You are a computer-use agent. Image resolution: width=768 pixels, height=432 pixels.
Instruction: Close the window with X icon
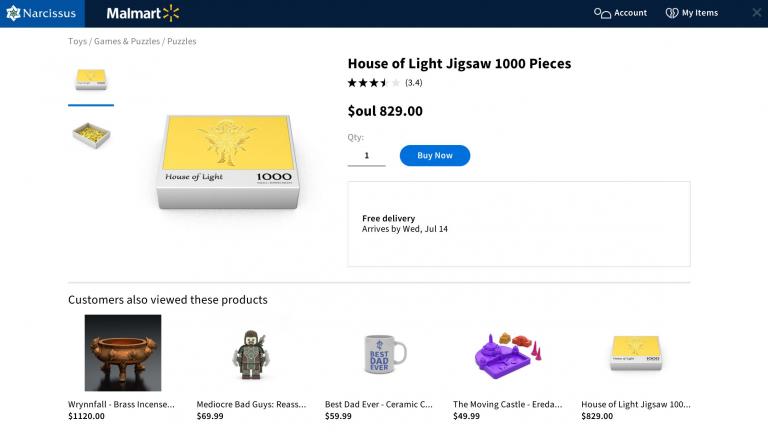[756, 13]
